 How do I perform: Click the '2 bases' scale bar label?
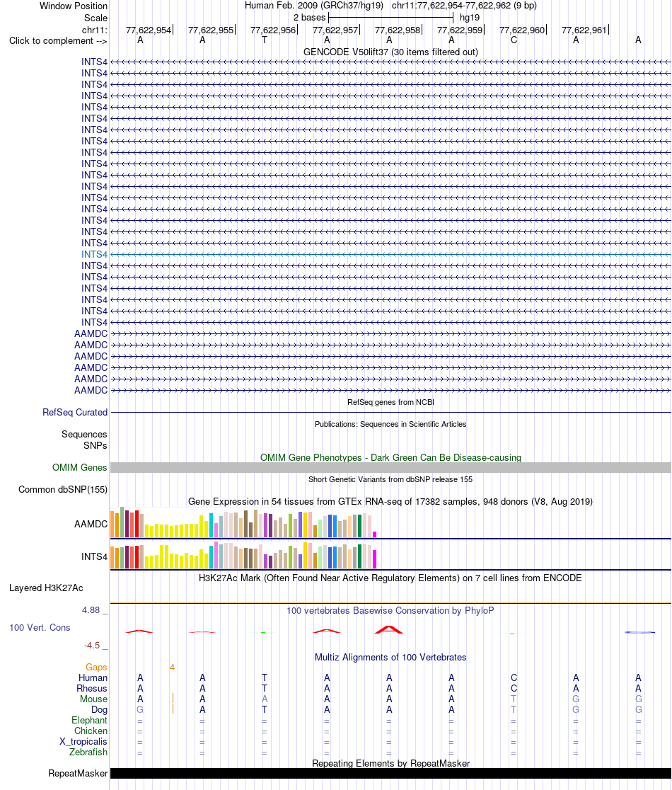(x=310, y=18)
